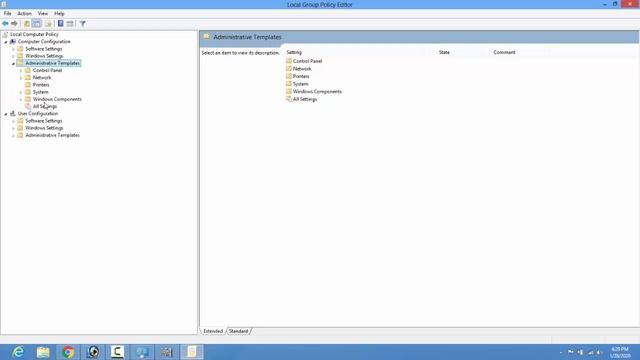Click the Back arrow toolbar icon
The width and height of the screenshot is (640, 360).
[x=5, y=24]
